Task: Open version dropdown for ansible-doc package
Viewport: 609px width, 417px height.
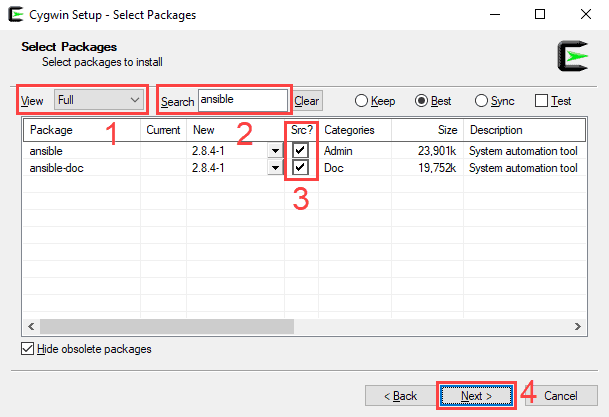Action: pyautogui.click(x=275, y=168)
